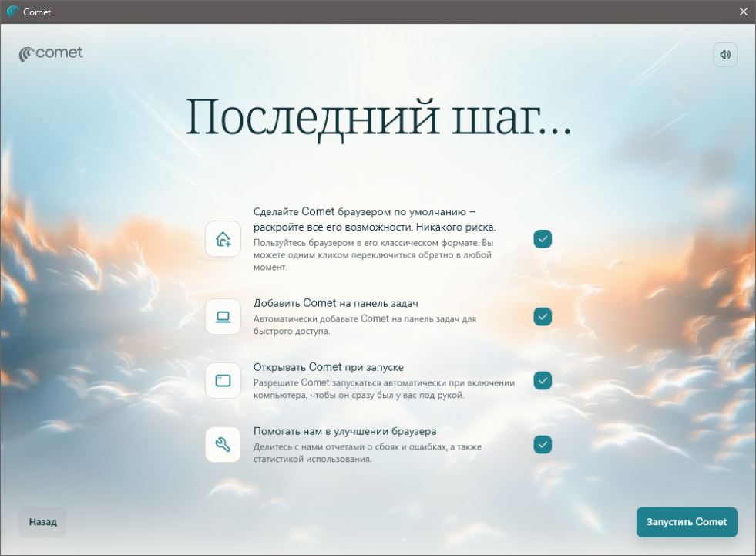Toggle the open Comet at startup checkbox
Screen dimensions: 756x556
tap(543, 380)
